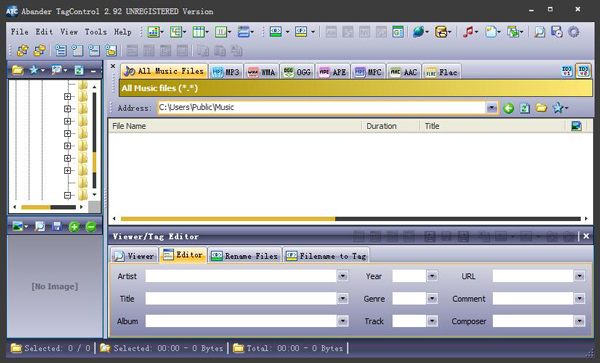This screenshot has height=363, width=600.
Task: Click the magnifier icon in the image panel toolbar
Action: pos(40,226)
